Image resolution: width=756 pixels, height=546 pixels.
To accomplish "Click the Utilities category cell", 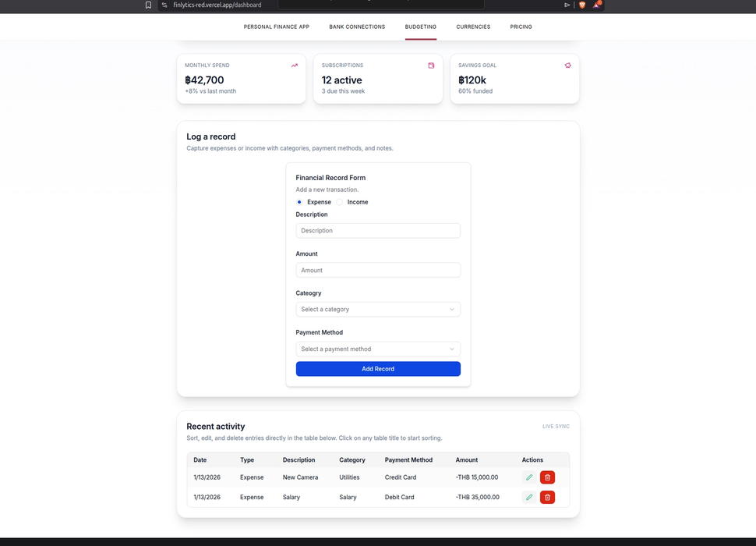I will pyautogui.click(x=349, y=477).
